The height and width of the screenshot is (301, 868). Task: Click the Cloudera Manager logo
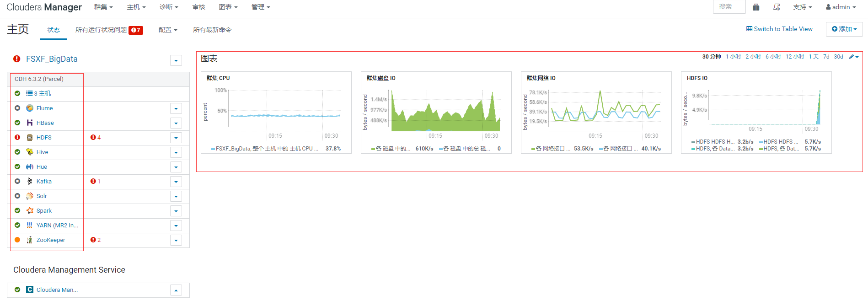coord(44,7)
